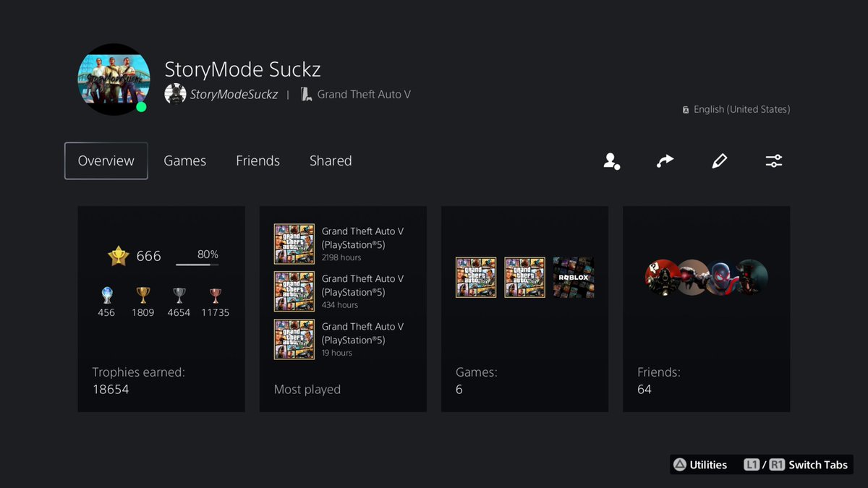Click the Grand Theft Auto V now-playing text
Screen dimensions: 868x488
tap(364, 94)
